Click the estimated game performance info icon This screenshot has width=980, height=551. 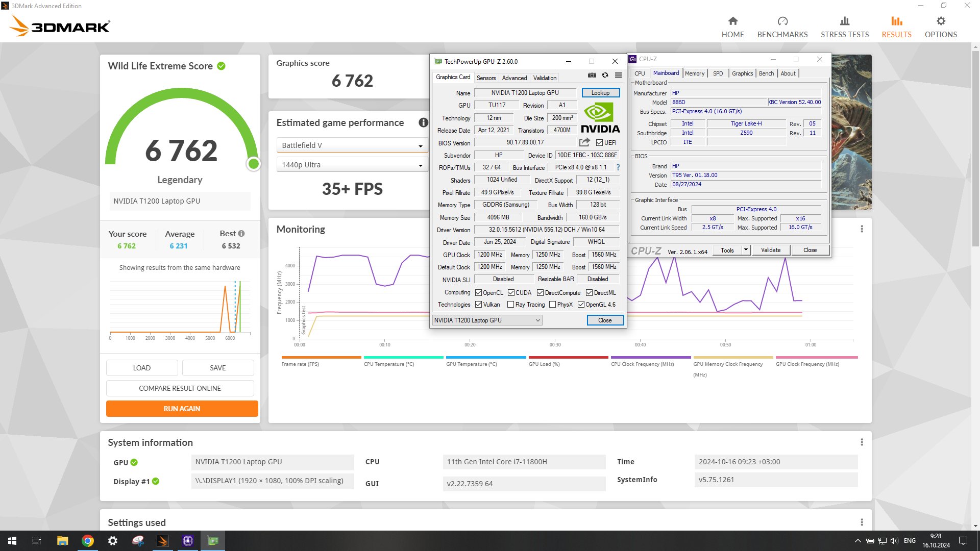click(423, 122)
